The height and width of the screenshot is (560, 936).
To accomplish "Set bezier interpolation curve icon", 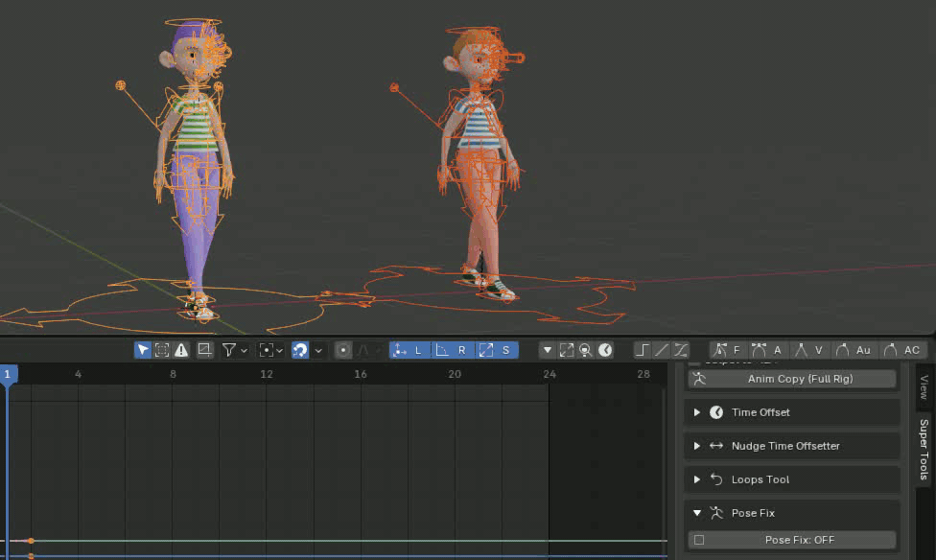I will 681,350.
